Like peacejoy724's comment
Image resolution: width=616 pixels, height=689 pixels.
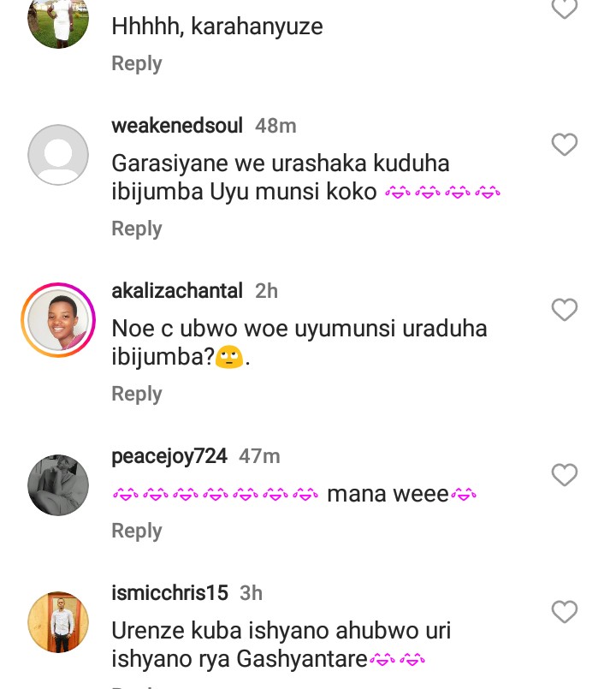coord(565,475)
